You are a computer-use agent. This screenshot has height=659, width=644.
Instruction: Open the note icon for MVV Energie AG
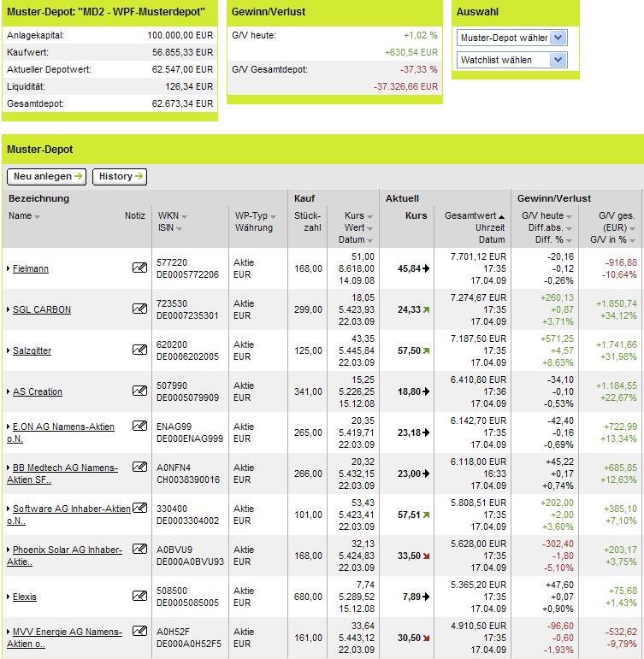pyautogui.click(x=139, y=632)
